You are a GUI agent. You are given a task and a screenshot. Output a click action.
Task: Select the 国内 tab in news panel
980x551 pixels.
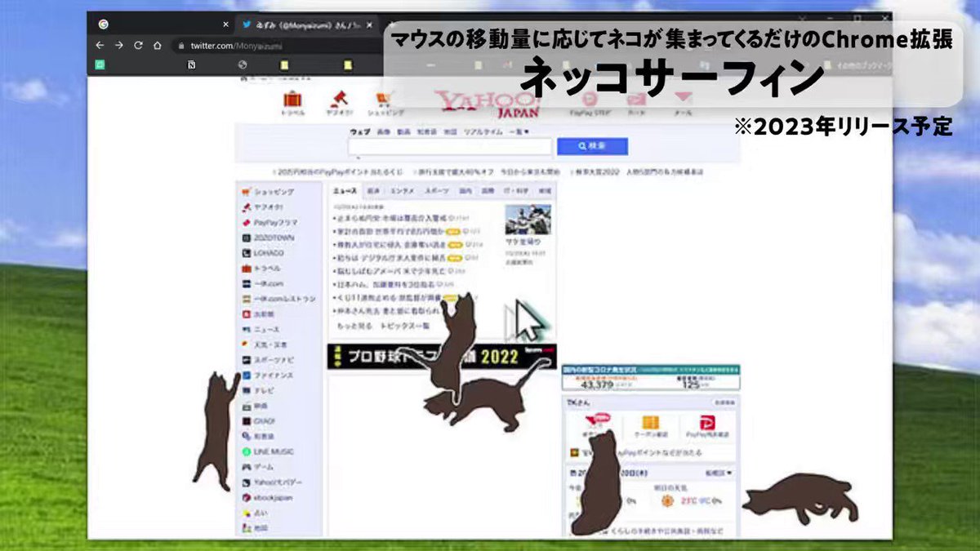(465, 190)
